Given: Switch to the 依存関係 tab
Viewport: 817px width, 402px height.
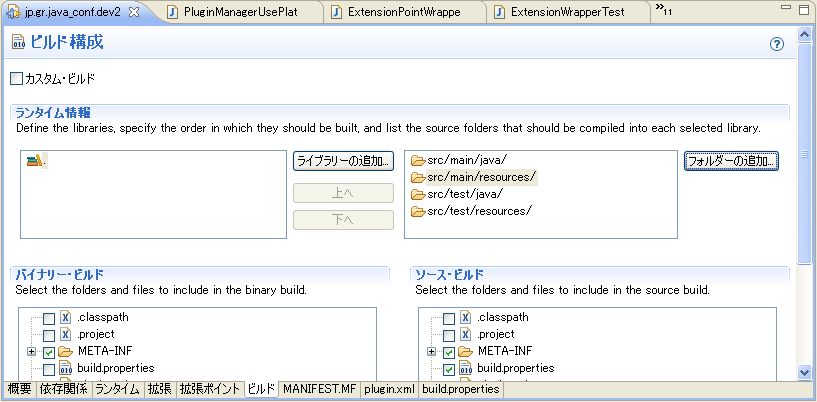Looking at the screenshot, I should pyautogui.click(x=63, y=390).
